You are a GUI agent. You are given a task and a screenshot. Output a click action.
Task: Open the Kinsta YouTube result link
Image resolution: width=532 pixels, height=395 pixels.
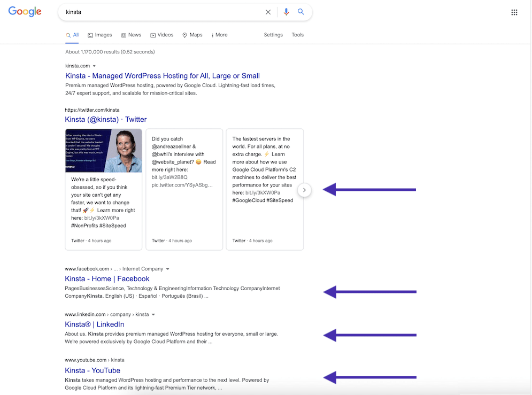pyautogui.click(x=92, y=370)
